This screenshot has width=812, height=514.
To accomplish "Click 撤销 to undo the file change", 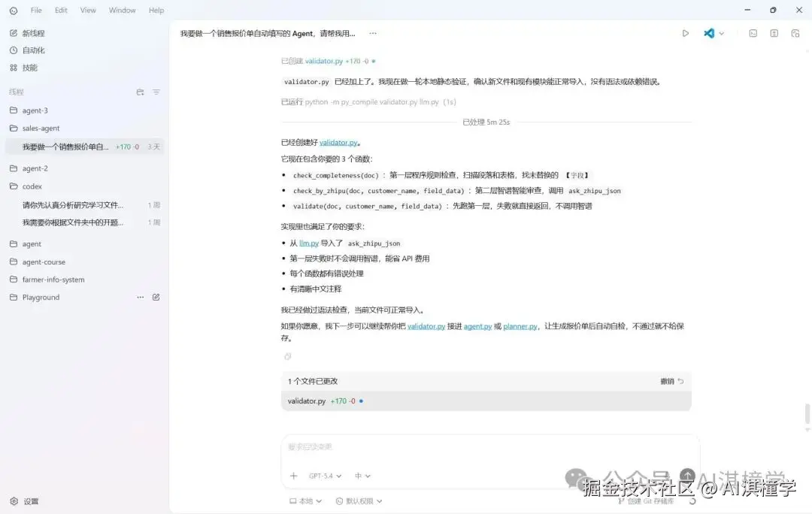I will (x=668, y=381).
